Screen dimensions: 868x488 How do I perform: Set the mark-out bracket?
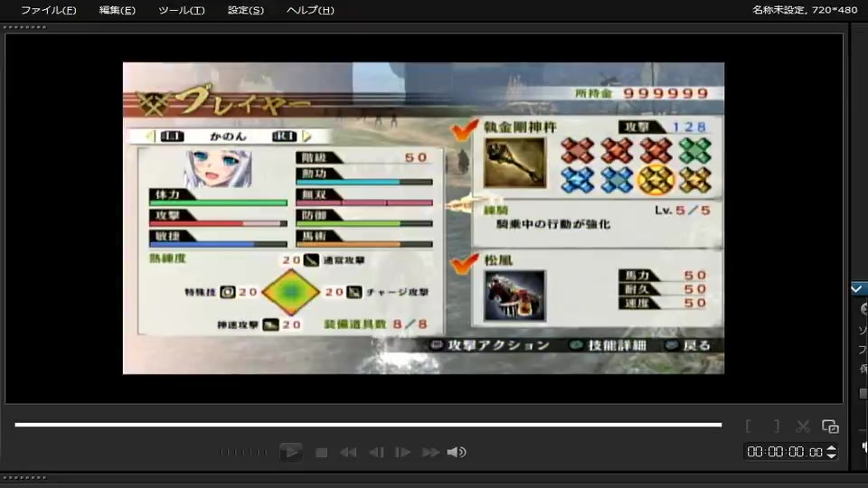point(777,426)
